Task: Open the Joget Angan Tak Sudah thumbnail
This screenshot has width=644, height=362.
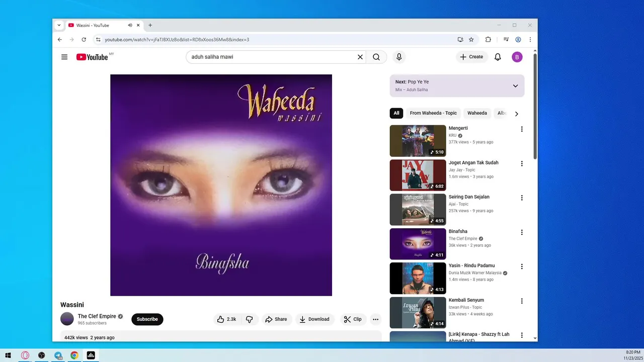Action: [x=418, y=175]
